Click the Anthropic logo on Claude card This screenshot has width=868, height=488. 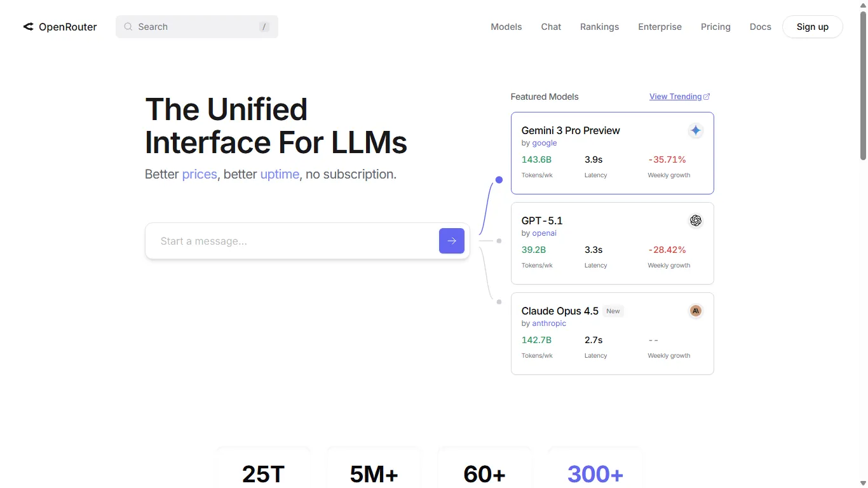(696, 311)
